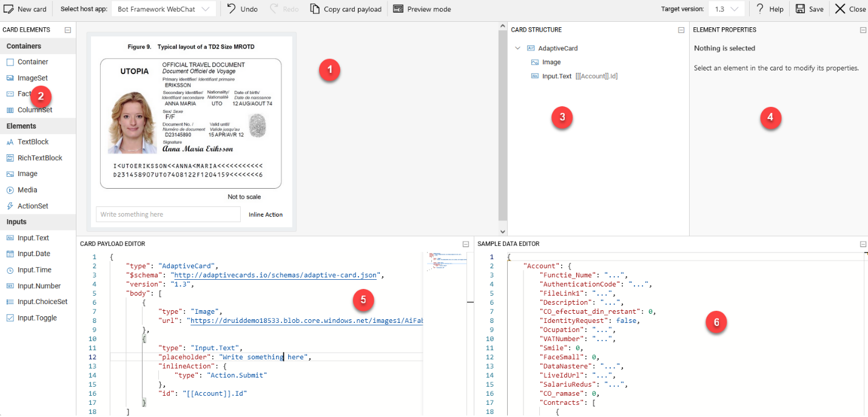Collapse the Element Properties panel
868x417 pixels.
tap(863, 30)
